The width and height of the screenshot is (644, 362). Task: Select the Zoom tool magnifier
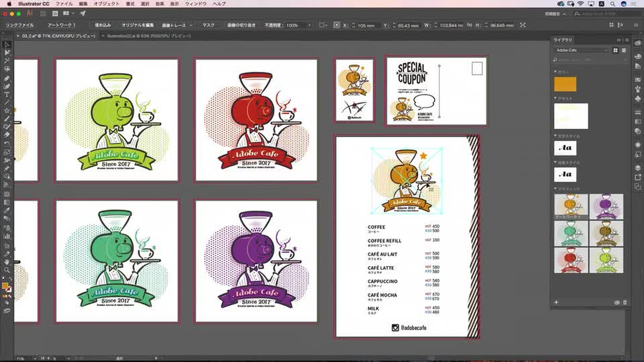coord(7,270)
